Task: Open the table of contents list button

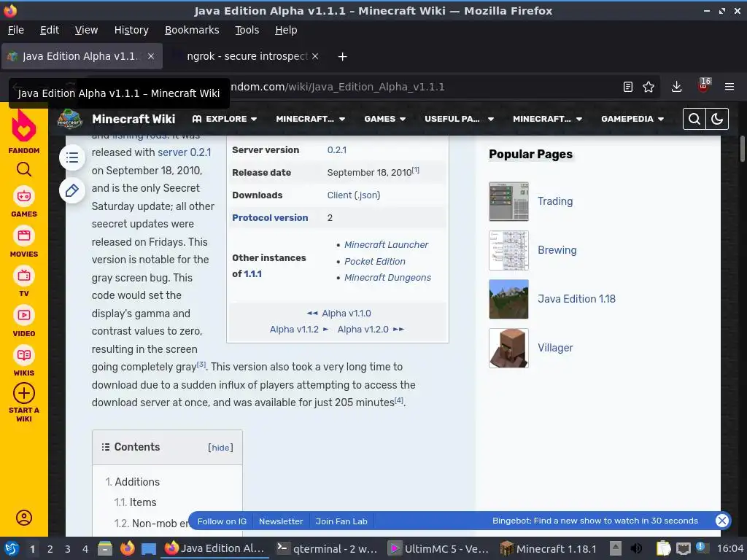Action: (x=72, y=157)
